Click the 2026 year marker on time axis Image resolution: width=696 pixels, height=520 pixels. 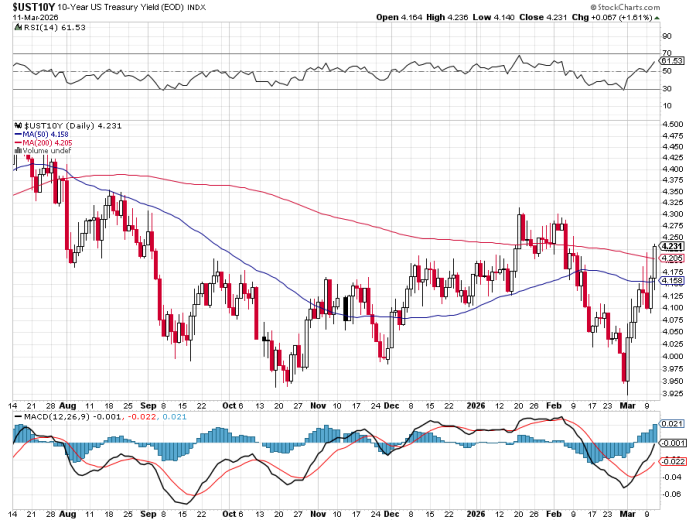(474, 406)
